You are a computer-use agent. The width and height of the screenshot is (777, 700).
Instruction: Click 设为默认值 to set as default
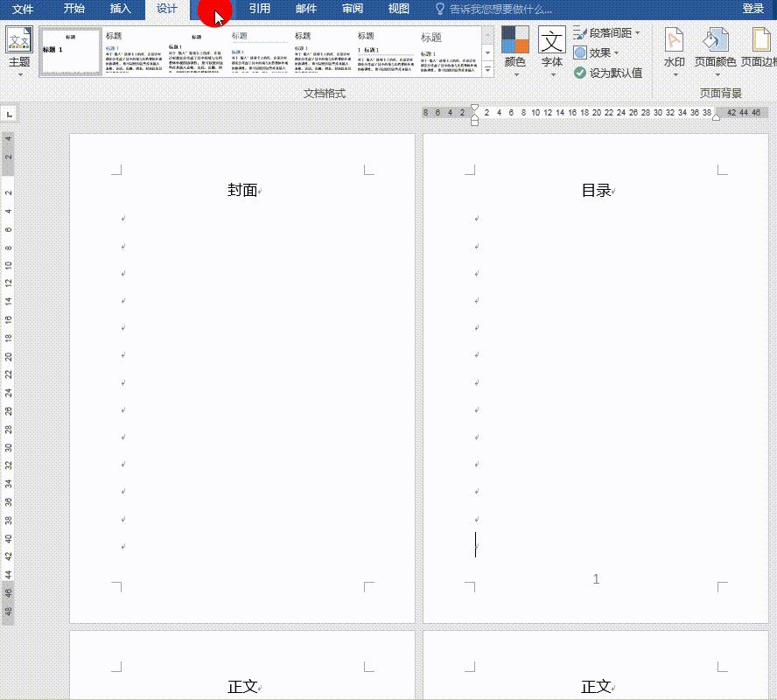tap(610, 73)
